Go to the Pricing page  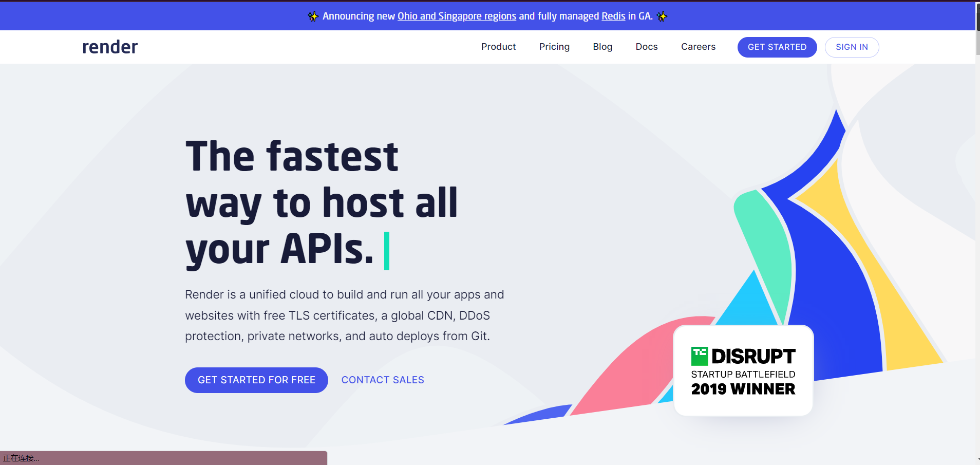coord(554,47)
